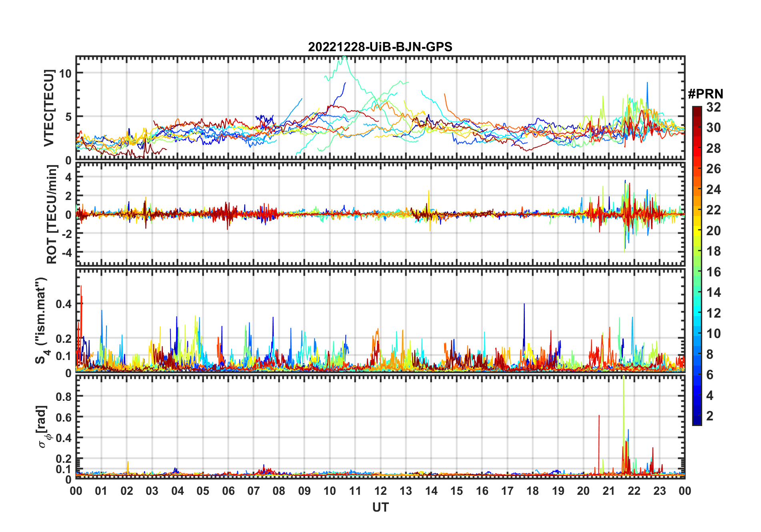This screenshot has width=761, height=532.
Task: Click S4 y-axis tick label 0.4
Action: pos(64,304)
